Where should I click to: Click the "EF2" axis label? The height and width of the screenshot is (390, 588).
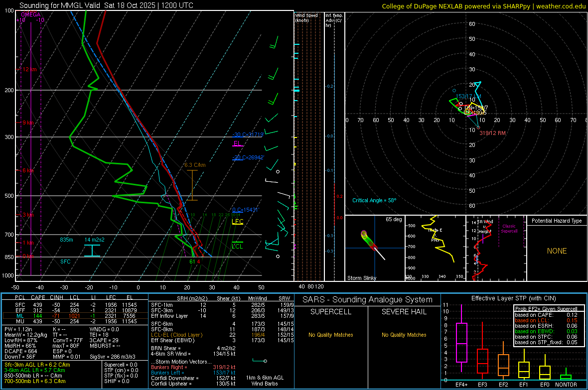point(503,385)
